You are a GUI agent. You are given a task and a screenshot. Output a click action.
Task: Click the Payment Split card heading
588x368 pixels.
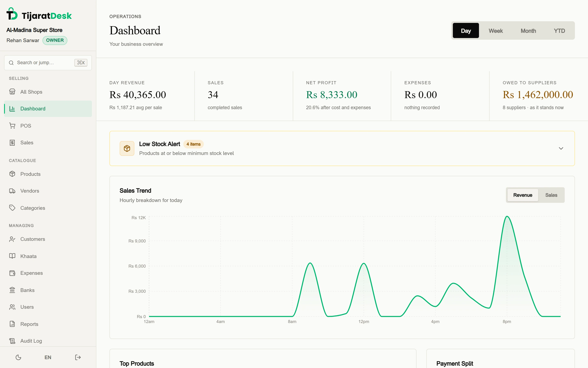click(x=455, y=363)
